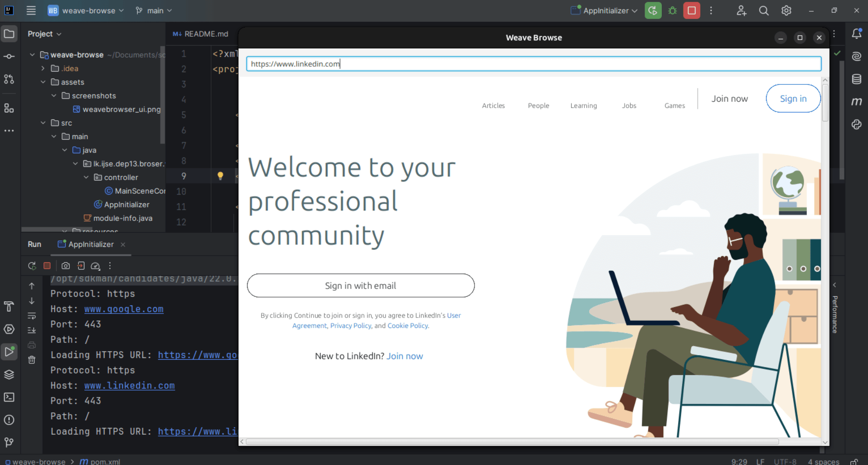
Task: Open Articles in LinkedIn nav
Action: (x=493, y=105)
